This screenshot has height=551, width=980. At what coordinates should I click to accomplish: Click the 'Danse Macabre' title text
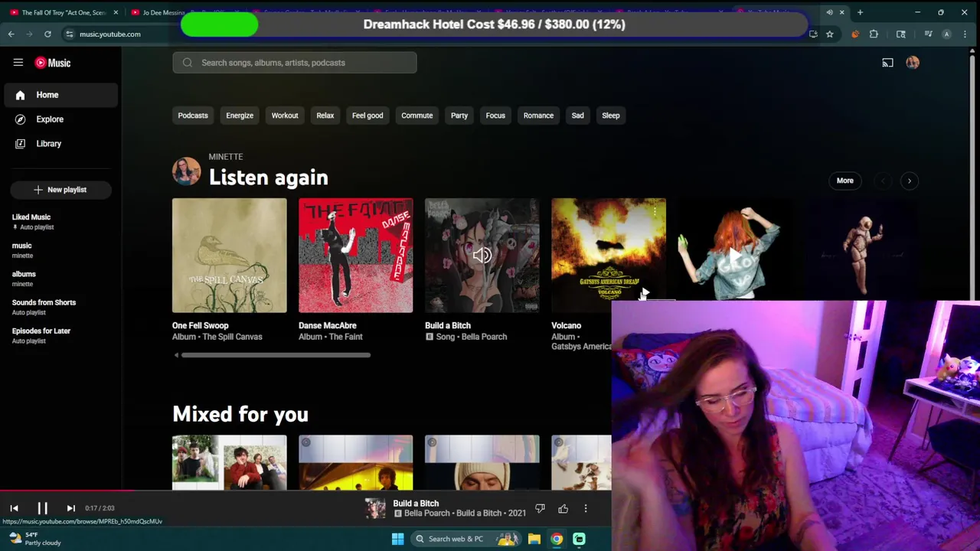pyautogui.click(x=328, y=325)
